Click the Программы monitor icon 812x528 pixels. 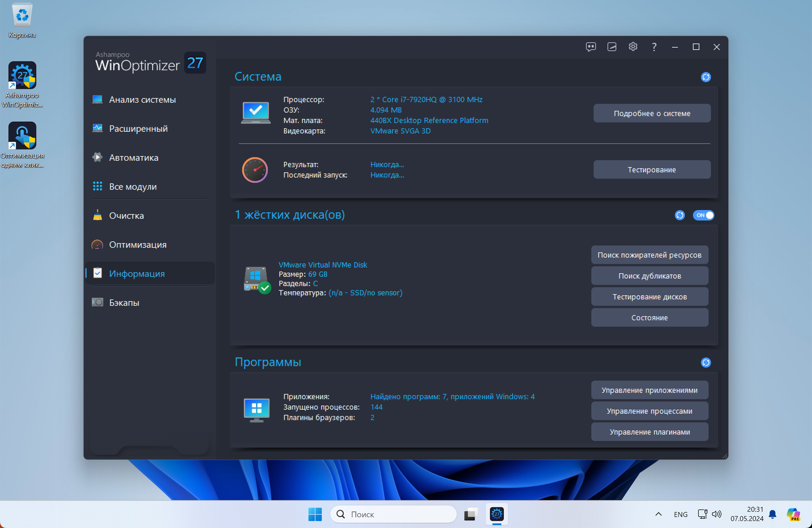pyautogui.click(x=257, y=410)
